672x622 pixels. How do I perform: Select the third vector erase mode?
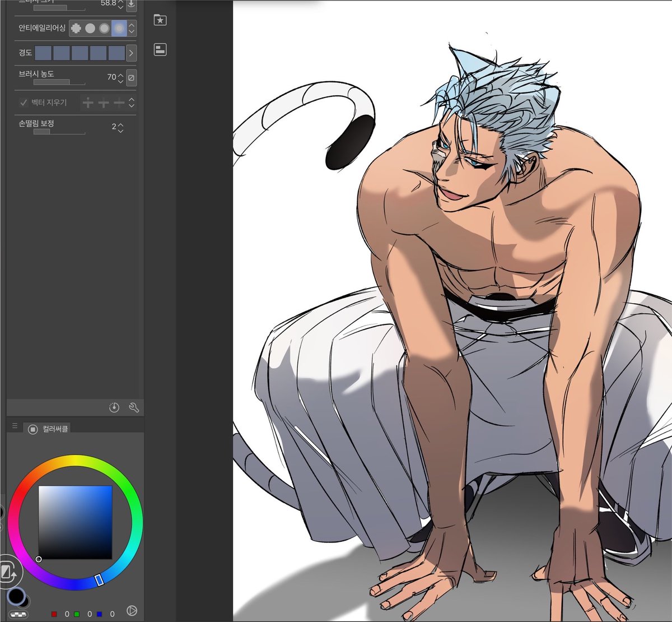click(x=119, y=103)
